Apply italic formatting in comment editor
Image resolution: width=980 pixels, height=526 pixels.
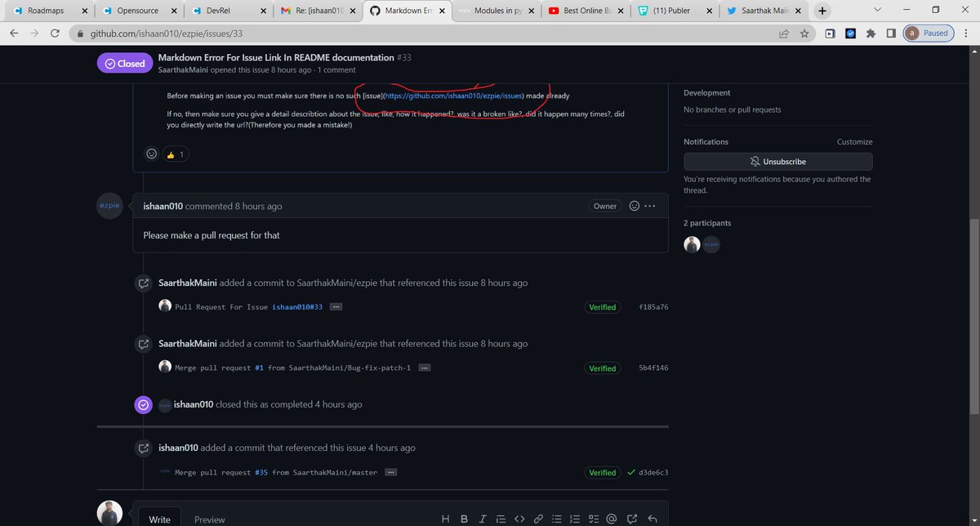tap(483, 519)
